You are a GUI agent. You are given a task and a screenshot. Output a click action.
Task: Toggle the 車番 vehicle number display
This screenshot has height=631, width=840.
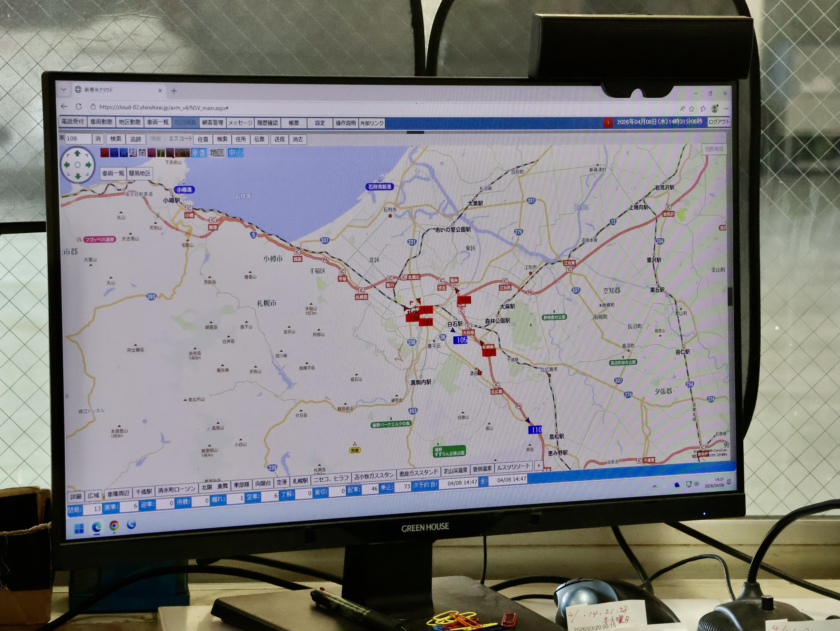199,153
